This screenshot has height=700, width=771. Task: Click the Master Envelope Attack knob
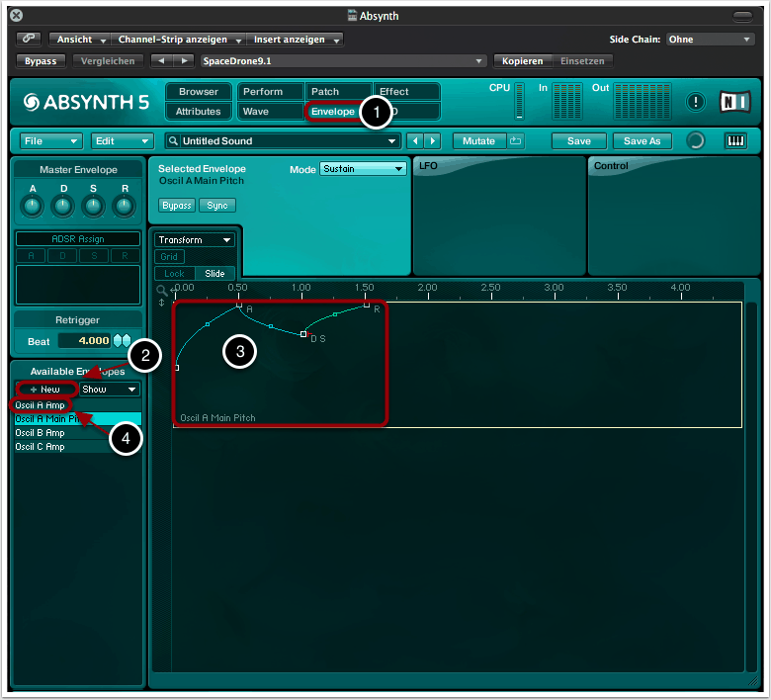point(33,207)
